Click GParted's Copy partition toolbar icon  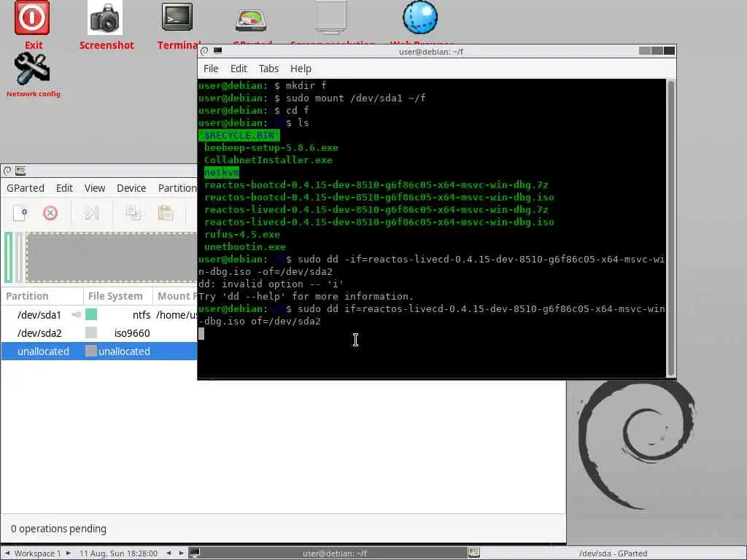133,213
